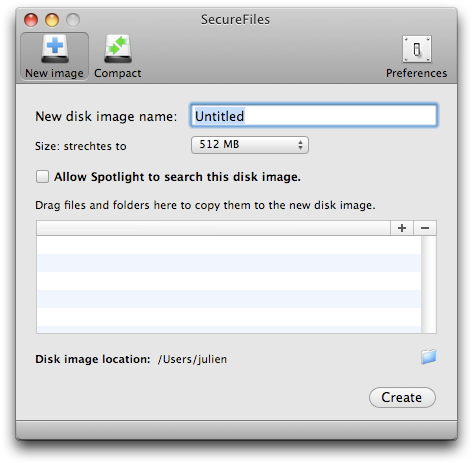Minimize the window with the yellow button

click(52, 20)
